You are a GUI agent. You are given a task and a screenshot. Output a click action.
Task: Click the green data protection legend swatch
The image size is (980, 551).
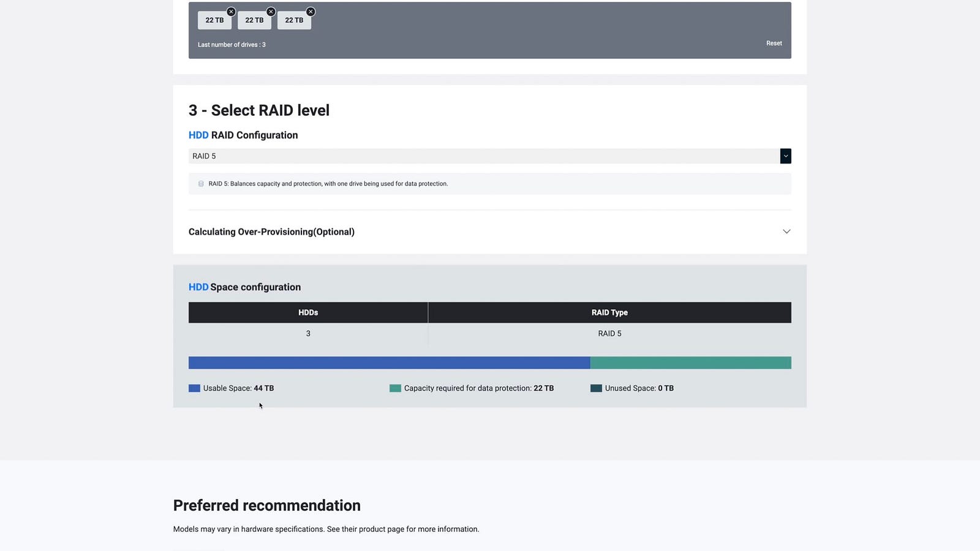tap(395, 388)
